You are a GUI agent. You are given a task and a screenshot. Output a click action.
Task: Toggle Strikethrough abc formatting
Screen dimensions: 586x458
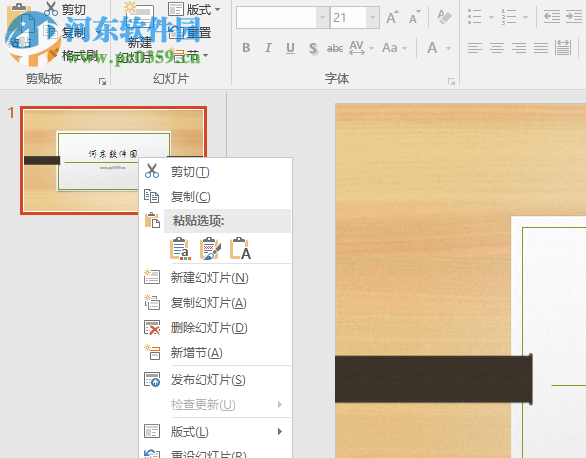click(335, 48)
